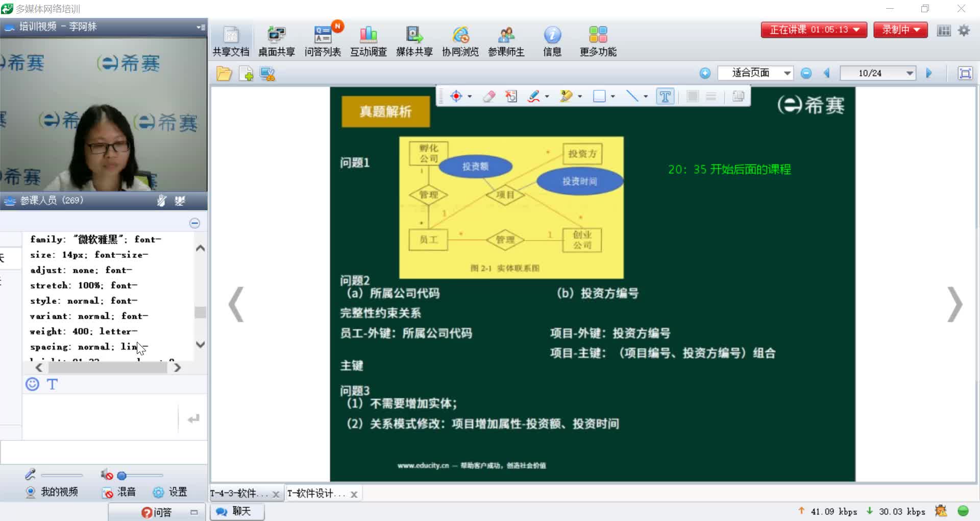Click the zoom in plus icon
Screen dimensions: 980x521
pos(705,73)
